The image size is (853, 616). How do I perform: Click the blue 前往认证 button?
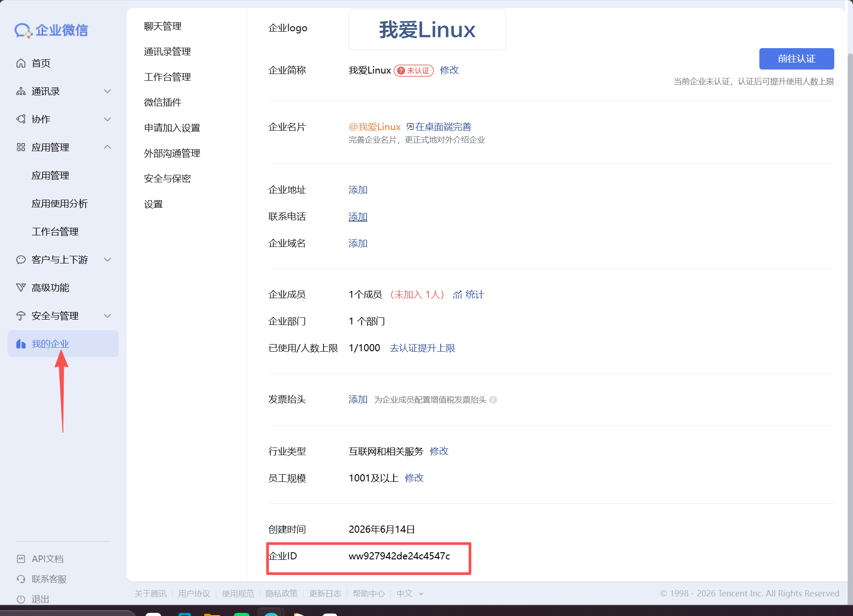[x=796, y=59]
